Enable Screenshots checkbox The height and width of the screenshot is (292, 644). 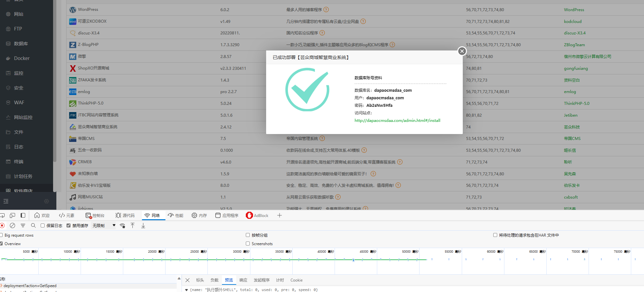coord(248,243)
